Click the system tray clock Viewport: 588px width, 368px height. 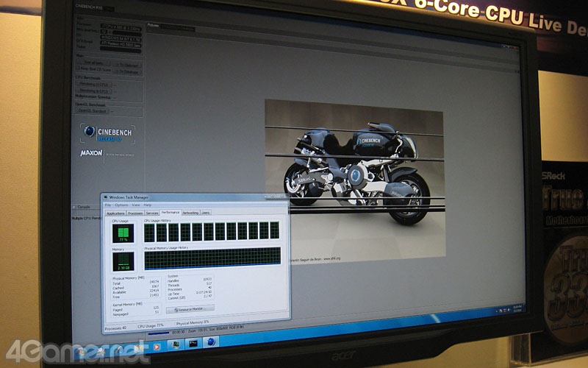click(517, 308)
